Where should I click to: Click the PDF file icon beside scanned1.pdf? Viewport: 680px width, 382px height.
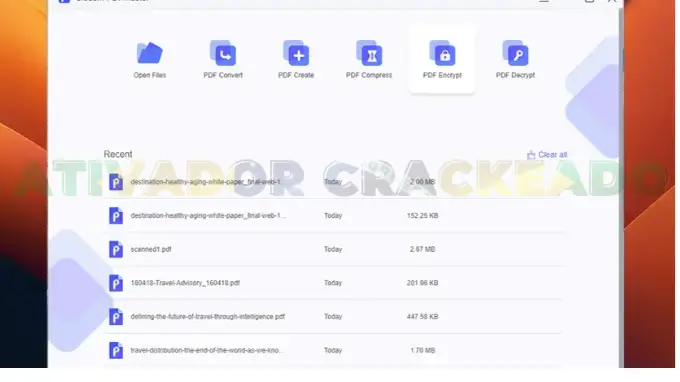116,249
